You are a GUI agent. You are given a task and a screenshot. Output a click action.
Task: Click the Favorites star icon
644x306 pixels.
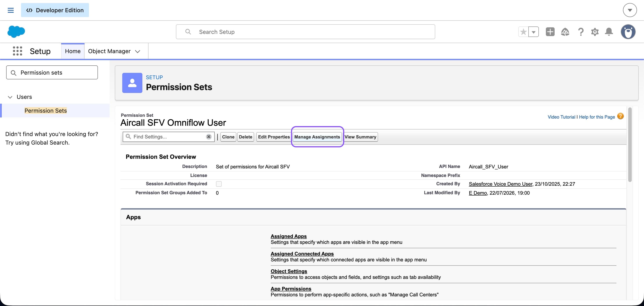click(523, 32)
